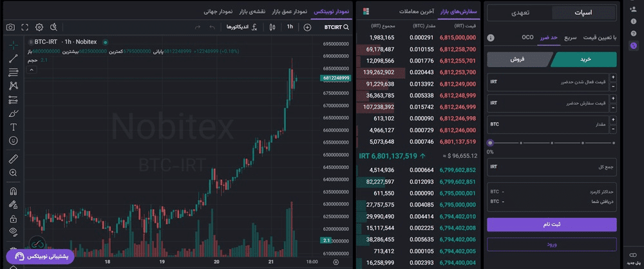Open the BTCIRT symbol search

[x=337, y=27]
